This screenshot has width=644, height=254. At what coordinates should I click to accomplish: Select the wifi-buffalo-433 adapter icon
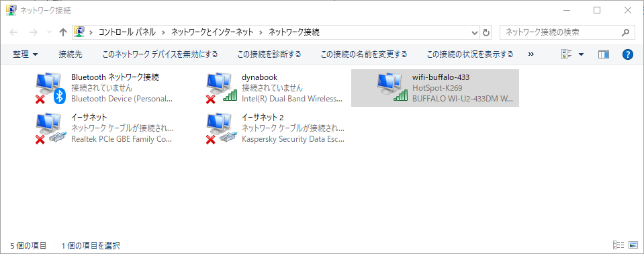(392, 87)
